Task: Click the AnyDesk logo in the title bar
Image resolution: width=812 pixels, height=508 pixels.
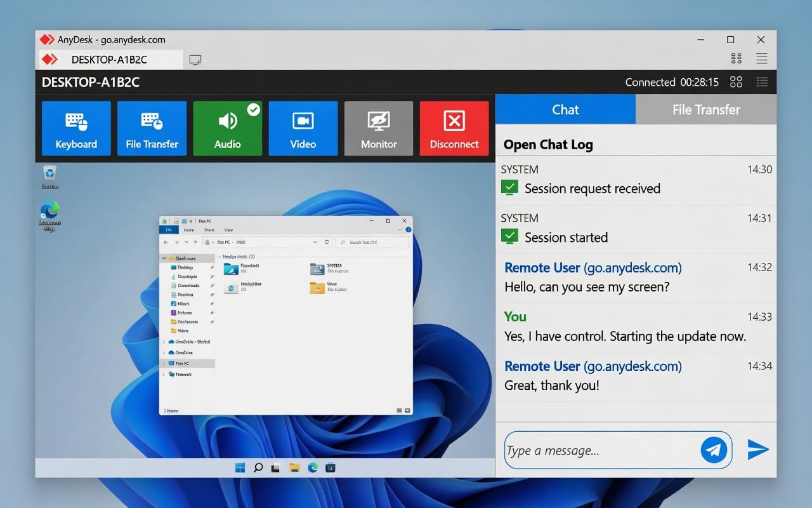Action: 47,39
